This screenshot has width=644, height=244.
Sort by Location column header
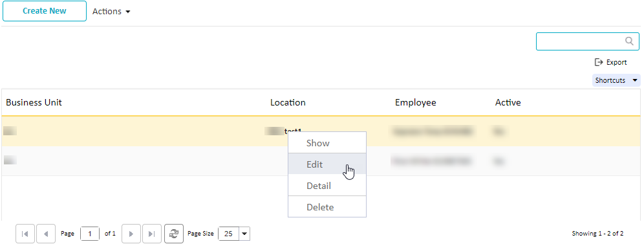[288, 102]
